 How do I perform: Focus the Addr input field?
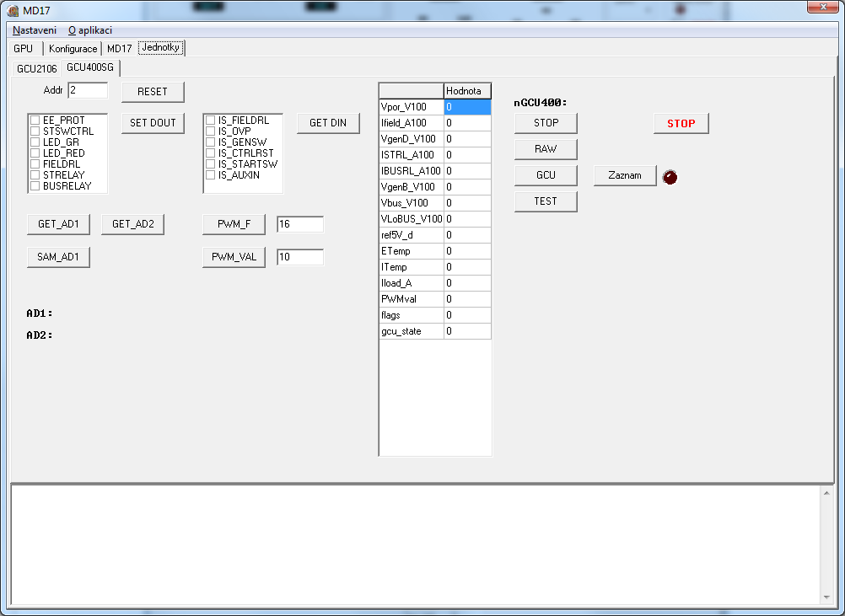point(88,90)
